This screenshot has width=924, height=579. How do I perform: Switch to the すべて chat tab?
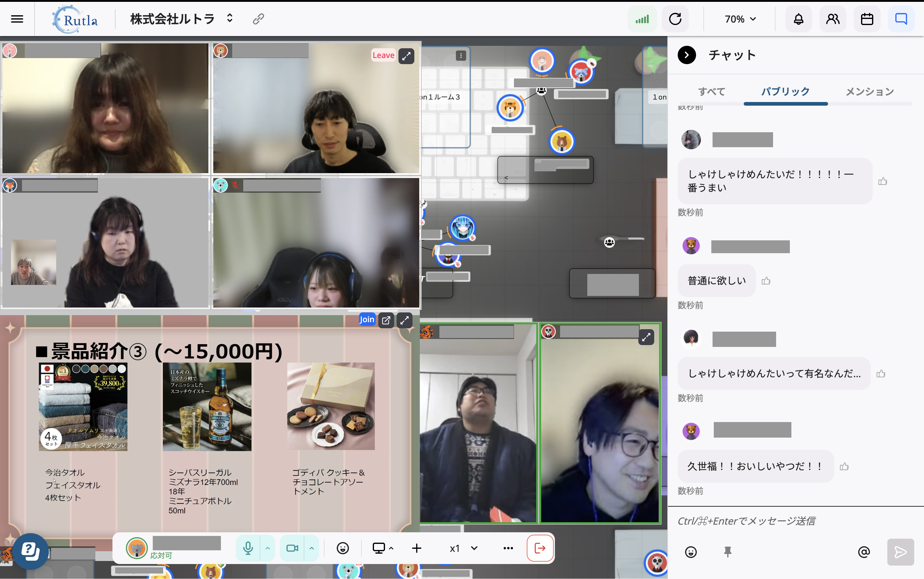[x=711, y=92]
